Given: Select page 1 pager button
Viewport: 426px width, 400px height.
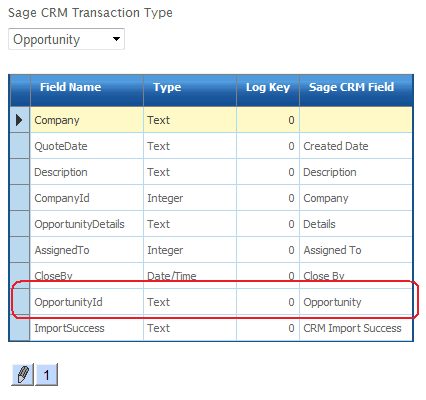Looking at the screenshot, I should [46, 375].
